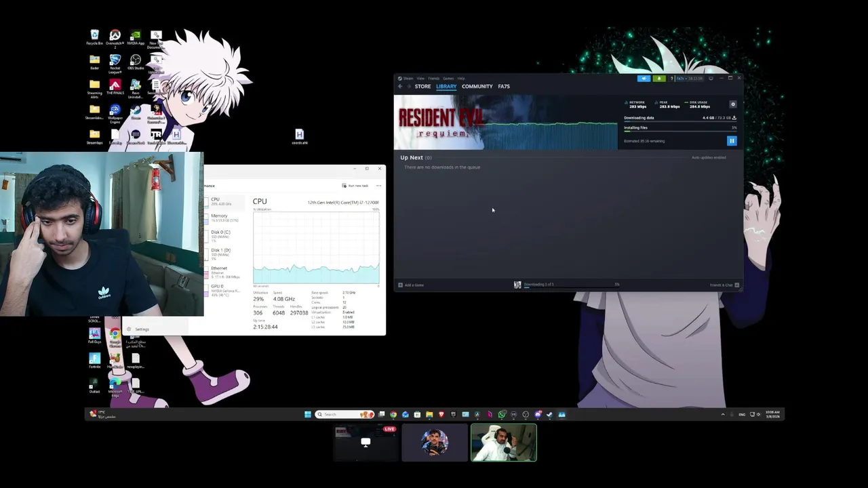The width and height of the screenshot is (868, 488).
Task: Click the taskbar clock showing 10:08 AM
Action: pos(772,414)
